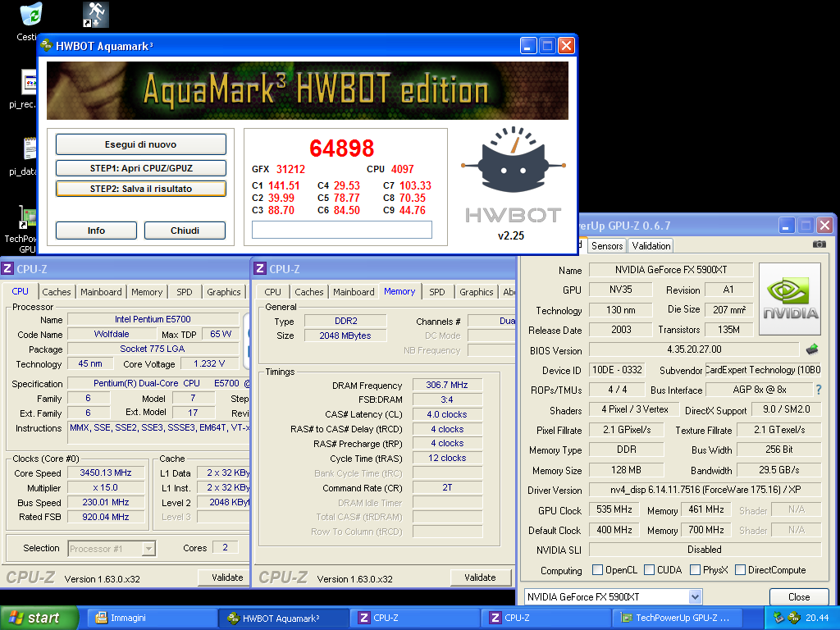Click the empty Aquamark text field
840x630 pixels.
pos(342,230)
